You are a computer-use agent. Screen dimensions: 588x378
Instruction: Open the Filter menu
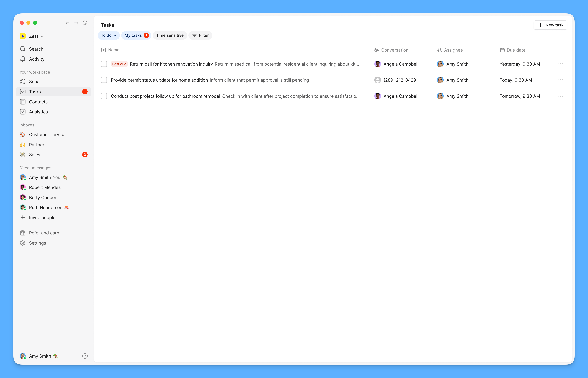(200, 35)
